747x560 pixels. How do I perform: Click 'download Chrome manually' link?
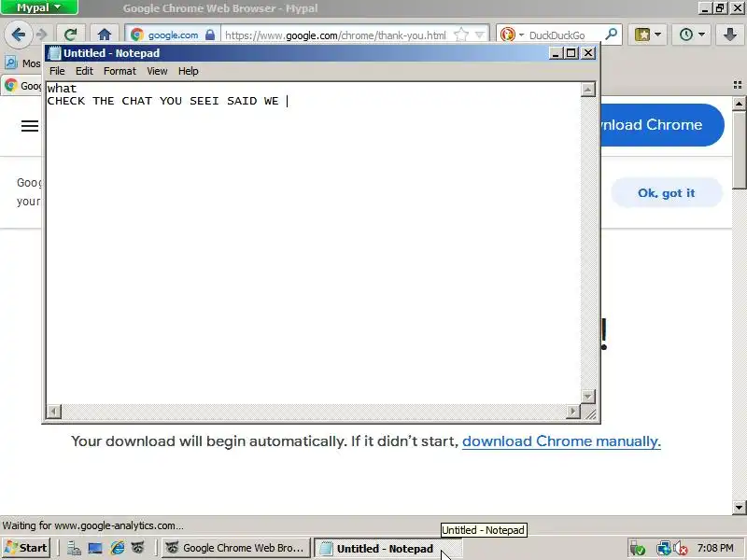561,441
